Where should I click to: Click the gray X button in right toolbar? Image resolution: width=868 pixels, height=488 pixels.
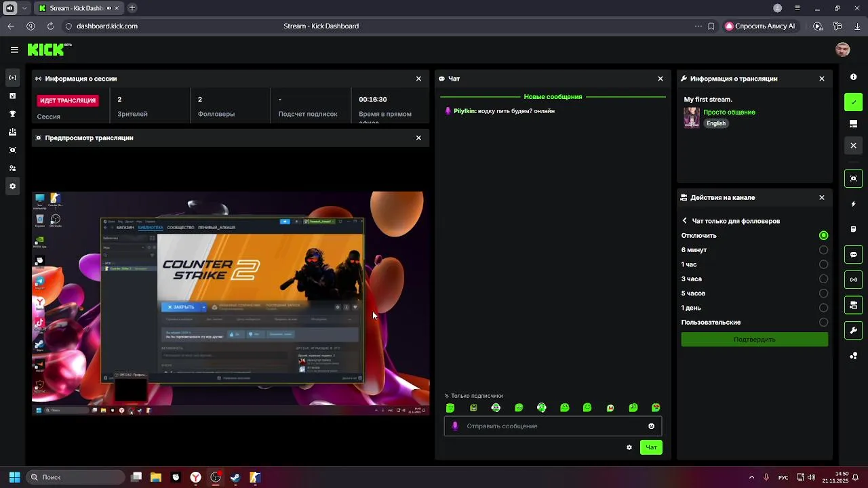point(853,146)
